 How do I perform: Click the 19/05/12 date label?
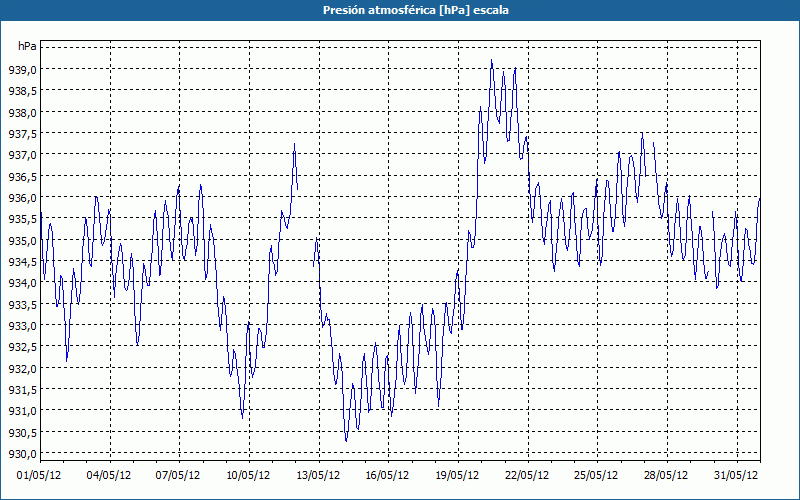click(457, 476)
